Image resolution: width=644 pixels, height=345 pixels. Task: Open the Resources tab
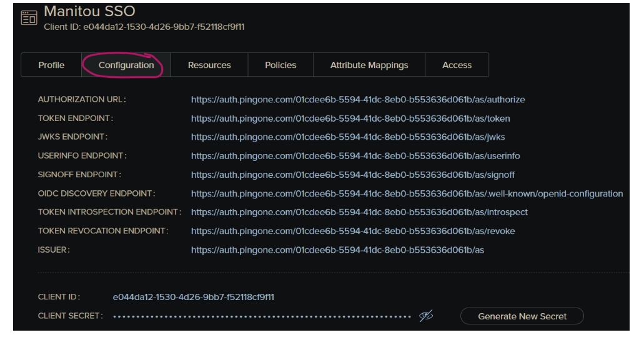(x=209, y=65)
